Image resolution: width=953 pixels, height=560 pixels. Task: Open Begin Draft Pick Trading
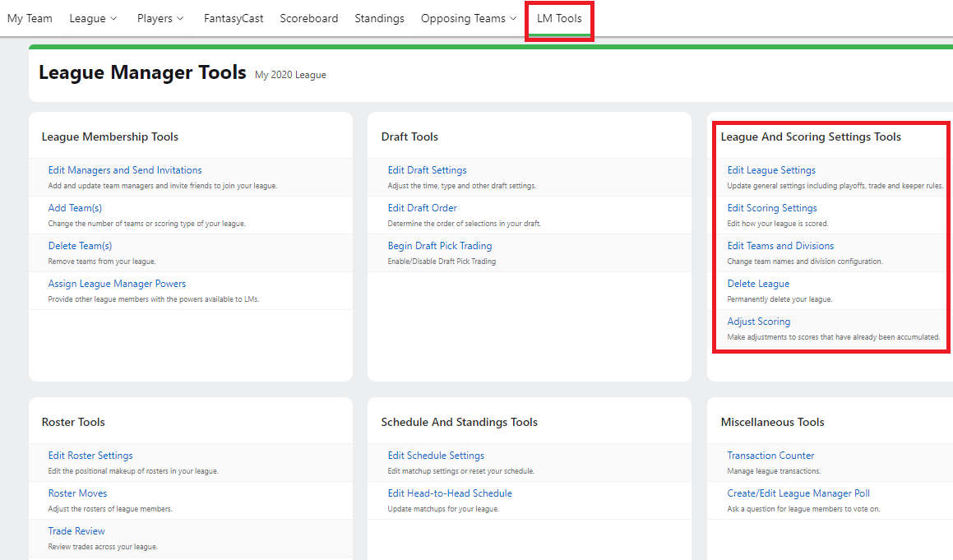click(440, 246)
